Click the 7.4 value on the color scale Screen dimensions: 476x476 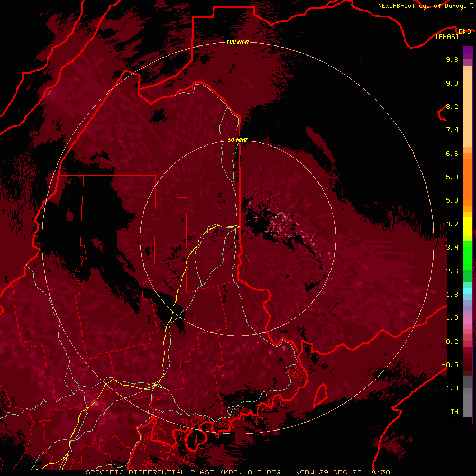pos(452,130)
